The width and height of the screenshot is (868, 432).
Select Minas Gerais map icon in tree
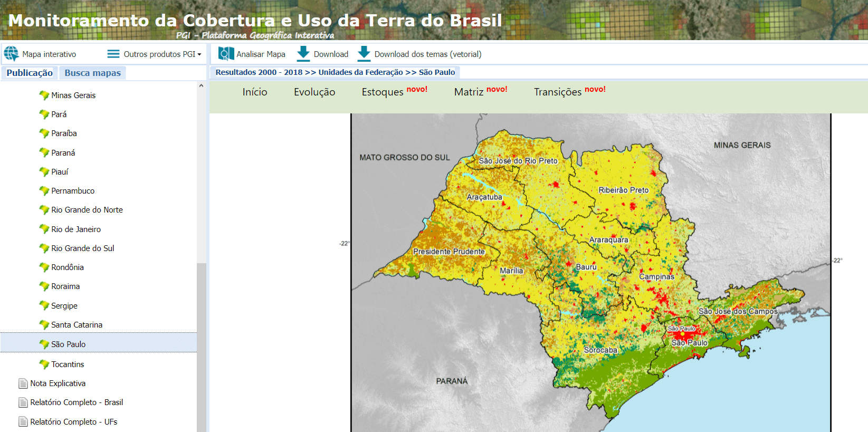pyautogui.click(x=44, y=95)
